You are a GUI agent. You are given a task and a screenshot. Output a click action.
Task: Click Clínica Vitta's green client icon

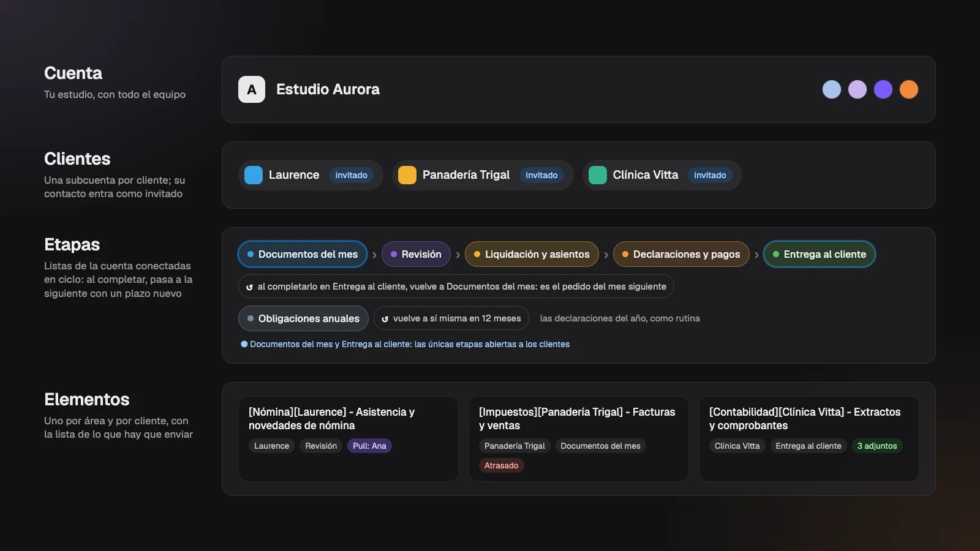click(x=598, y=175)
